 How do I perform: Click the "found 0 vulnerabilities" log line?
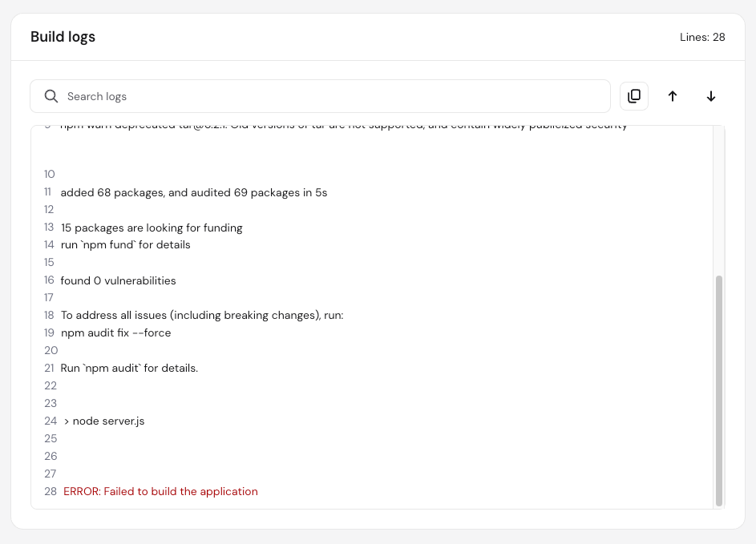[x=118, y=280]
